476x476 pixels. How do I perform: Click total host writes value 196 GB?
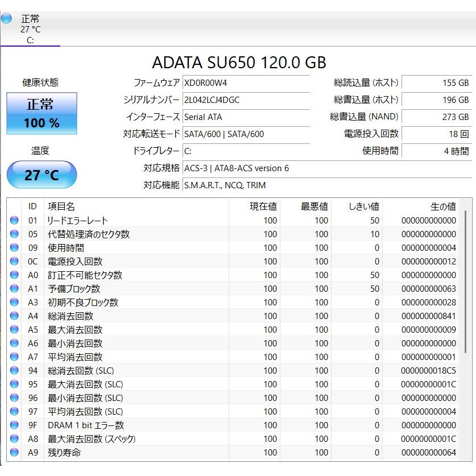(437, 100)
